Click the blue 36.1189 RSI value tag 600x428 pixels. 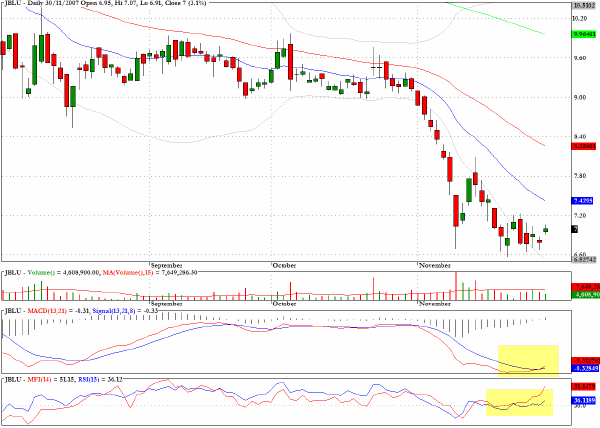[584, 400]
